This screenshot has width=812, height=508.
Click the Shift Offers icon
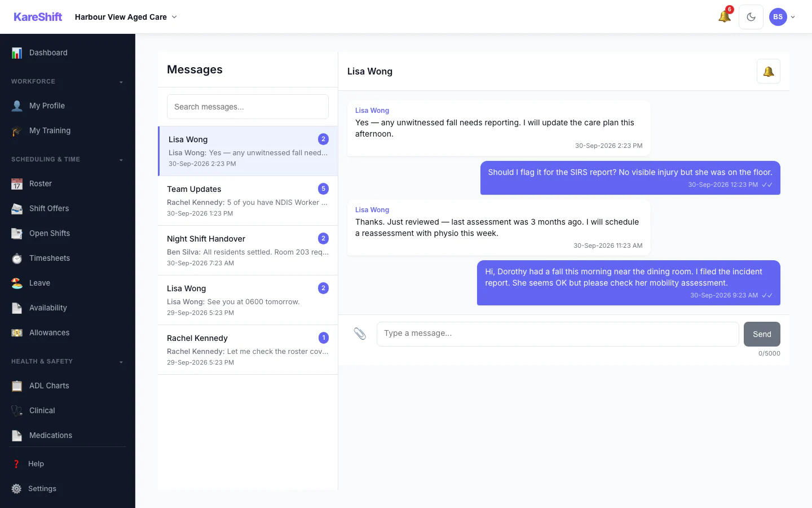(17, 209)
